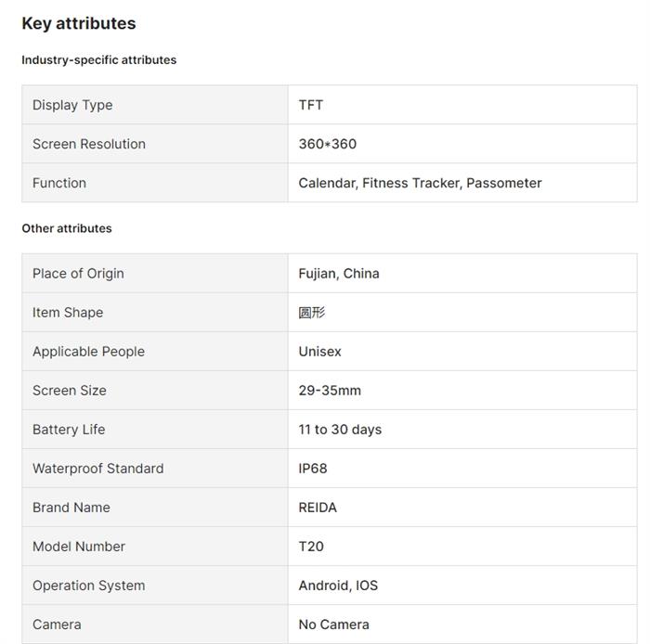
Task: Click the Chinese text value for Item Shape
Action: pyautogui.click(x=312, y=313)
